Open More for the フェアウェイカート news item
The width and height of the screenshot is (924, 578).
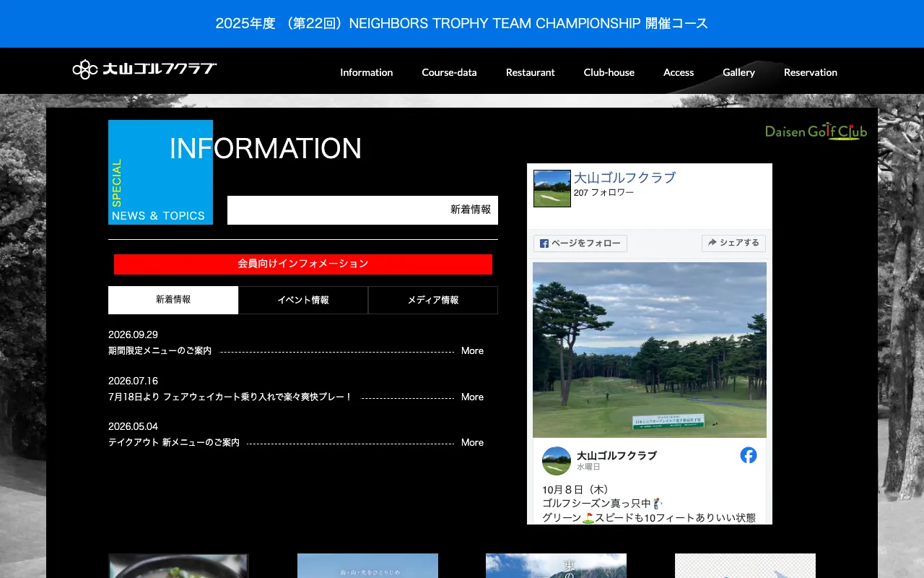[x=473, y=397]
